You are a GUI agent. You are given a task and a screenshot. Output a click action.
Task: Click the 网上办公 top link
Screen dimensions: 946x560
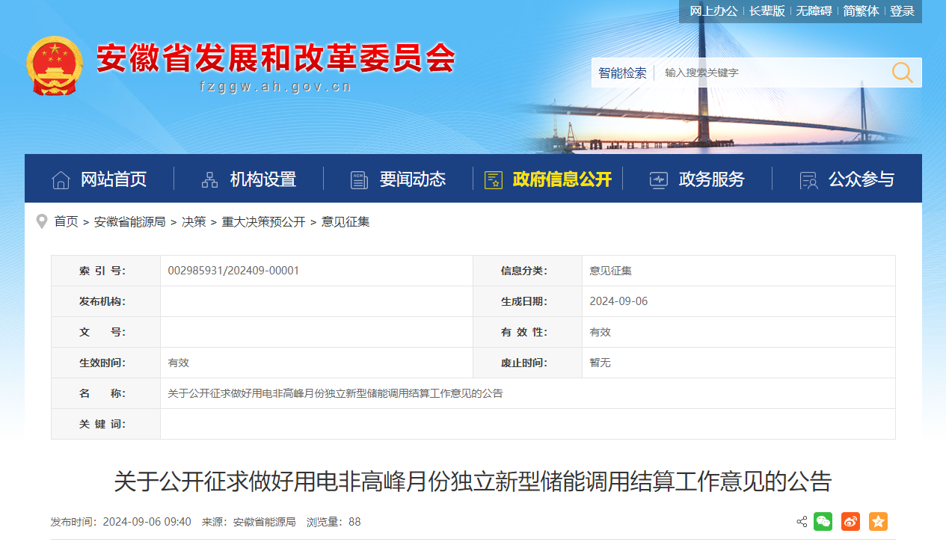[713, 11]
